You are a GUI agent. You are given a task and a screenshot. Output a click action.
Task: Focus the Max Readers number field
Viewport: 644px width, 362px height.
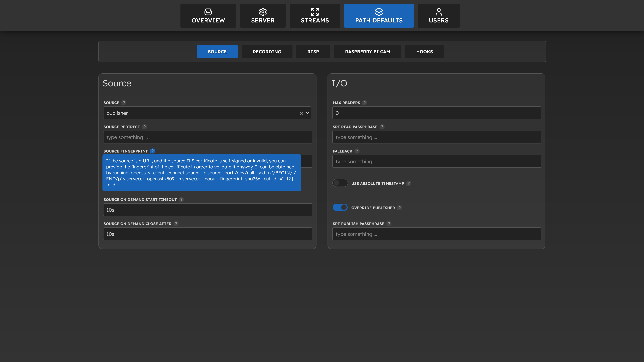437,113
